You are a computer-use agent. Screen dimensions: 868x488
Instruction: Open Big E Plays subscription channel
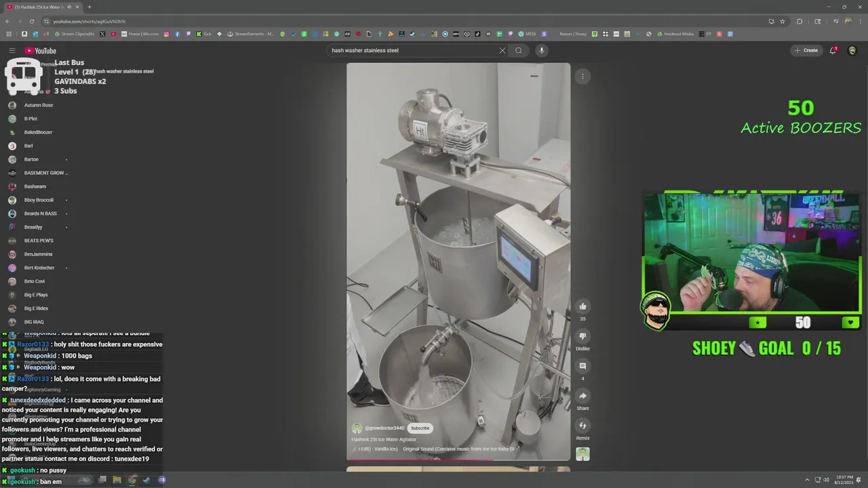click(36, 295)
